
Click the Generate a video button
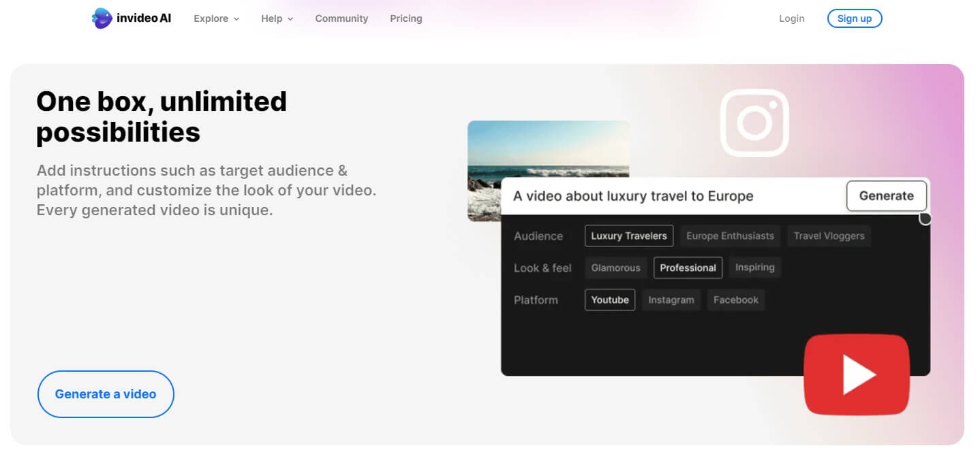106,394
